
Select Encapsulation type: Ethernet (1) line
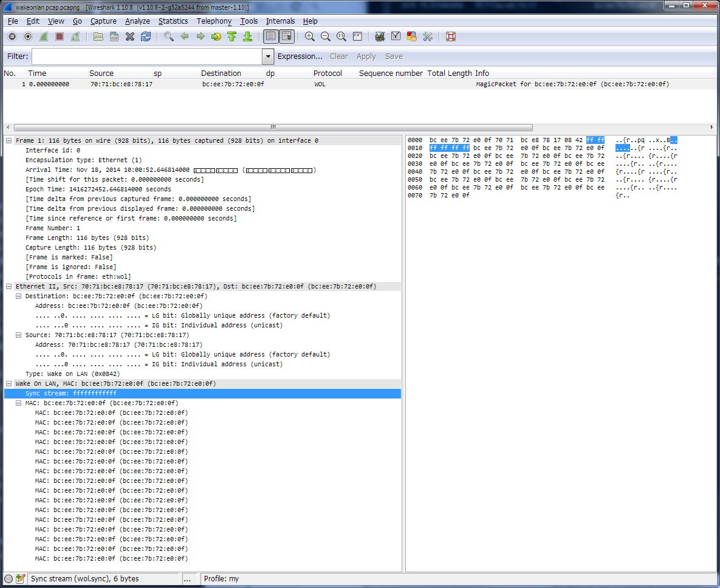pyautogui.click(x=84, y=160)
